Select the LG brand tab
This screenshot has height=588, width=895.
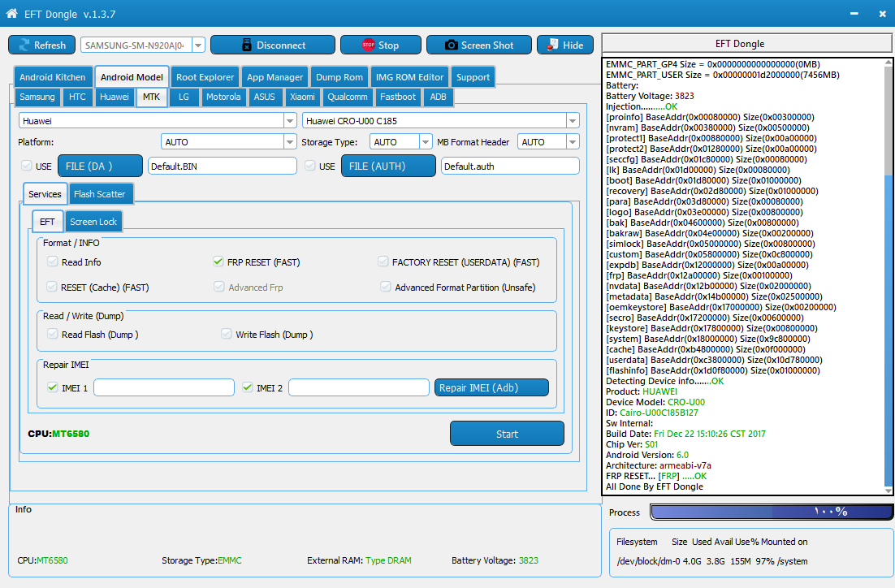(x=184, y=97)
